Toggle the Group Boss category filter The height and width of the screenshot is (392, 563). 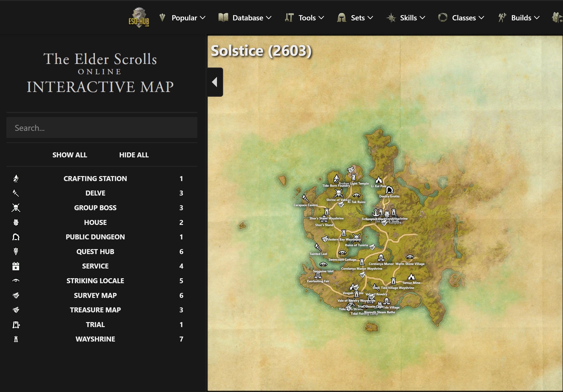click(95, 208)
